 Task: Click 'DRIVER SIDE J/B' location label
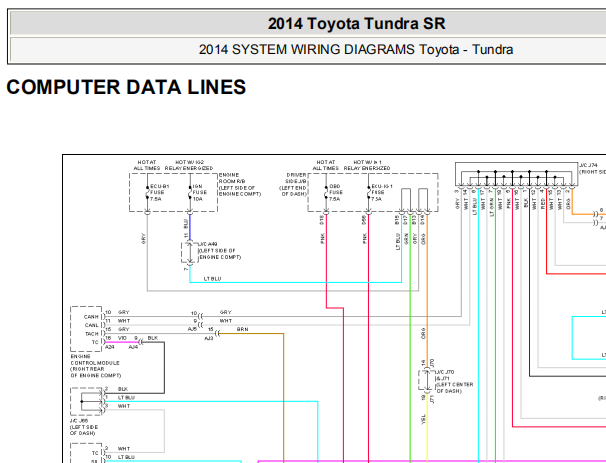pos(293,184)
